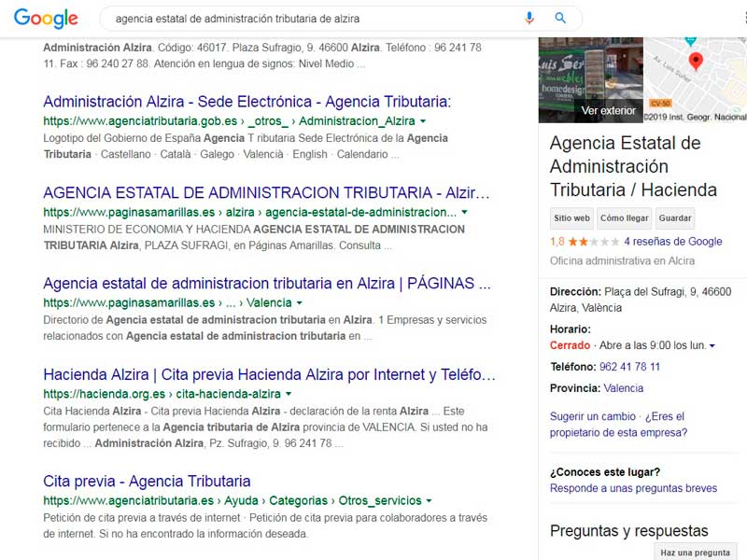Click the star rating next to 1,8

(x=594, y=242)
